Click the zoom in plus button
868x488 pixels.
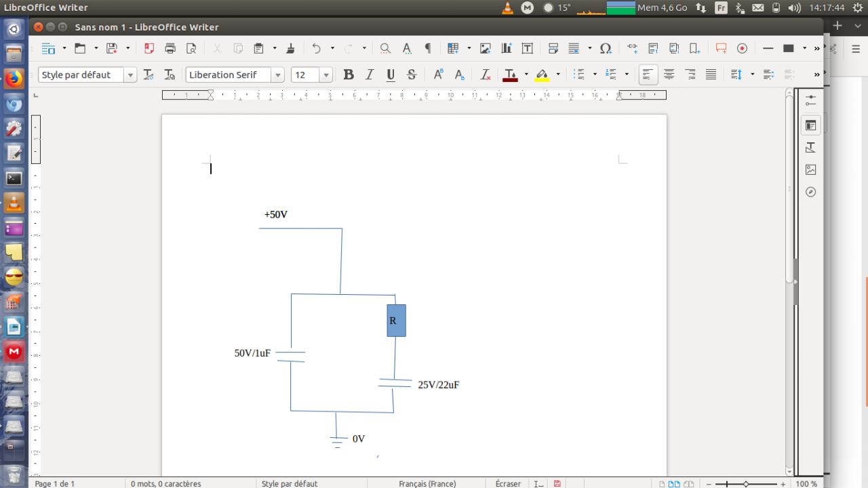783,484
